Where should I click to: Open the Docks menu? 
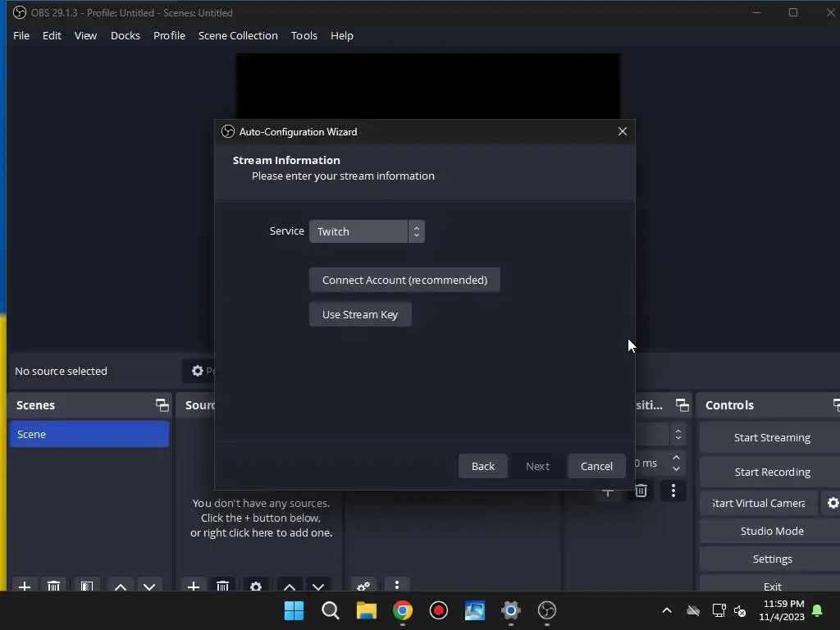click(126, 35)
